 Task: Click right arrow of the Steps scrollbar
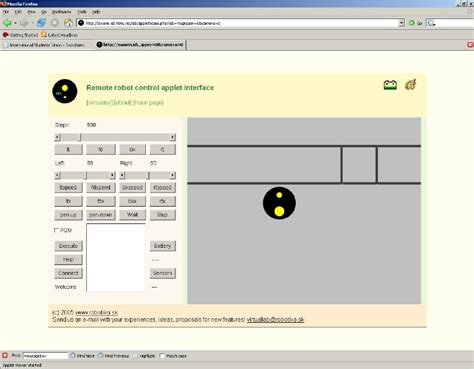(x=172, y=137)
